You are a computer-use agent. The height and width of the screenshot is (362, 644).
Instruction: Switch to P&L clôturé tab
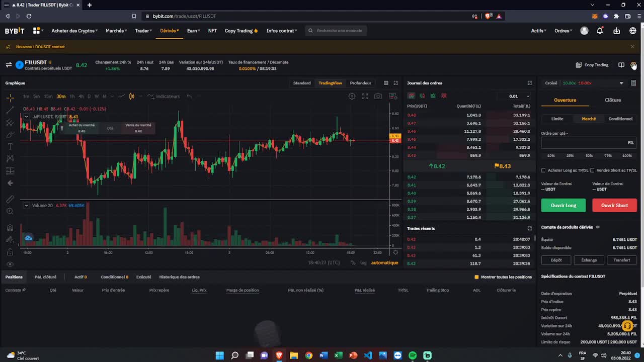click(x=45, y=277)
